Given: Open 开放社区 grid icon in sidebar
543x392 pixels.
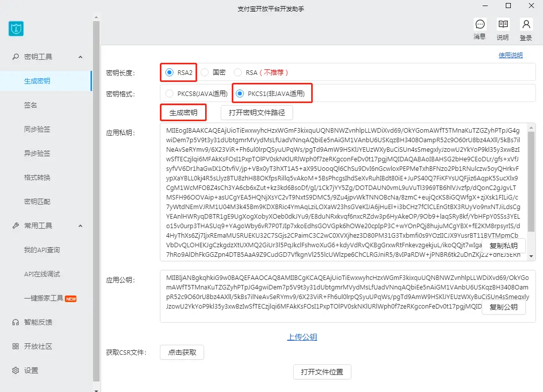Looking at the screenshot, I should (16, 346).
